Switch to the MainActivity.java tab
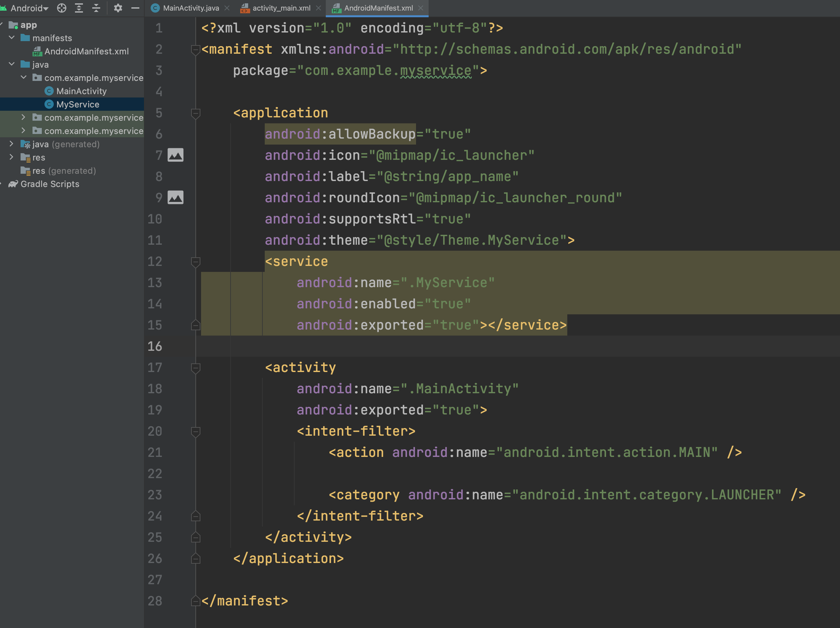The width and height of the screenshot is (840, 628). point(191,8)
